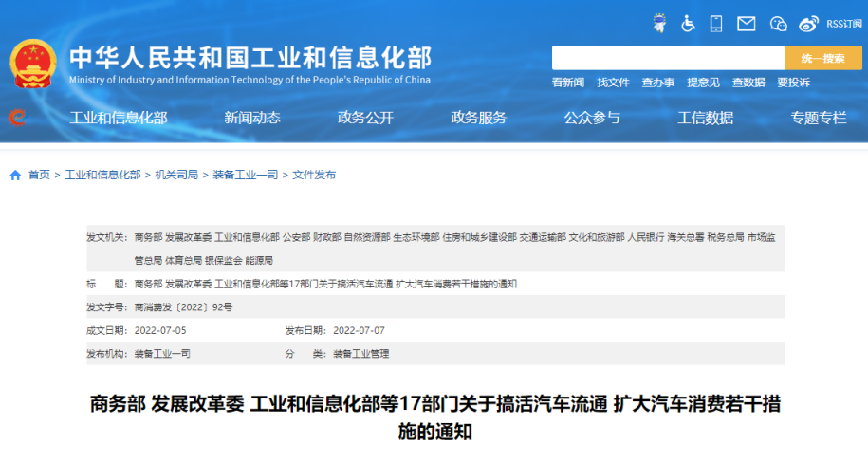Viewport: 868px width, 463px height.
Task: Click the email envelope icon
Action: [747, 24]
